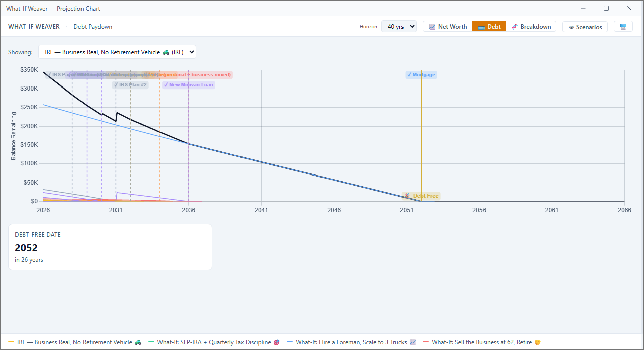Switch to the Breakdown view
The image size is (644, 350).
pos(531,27)
